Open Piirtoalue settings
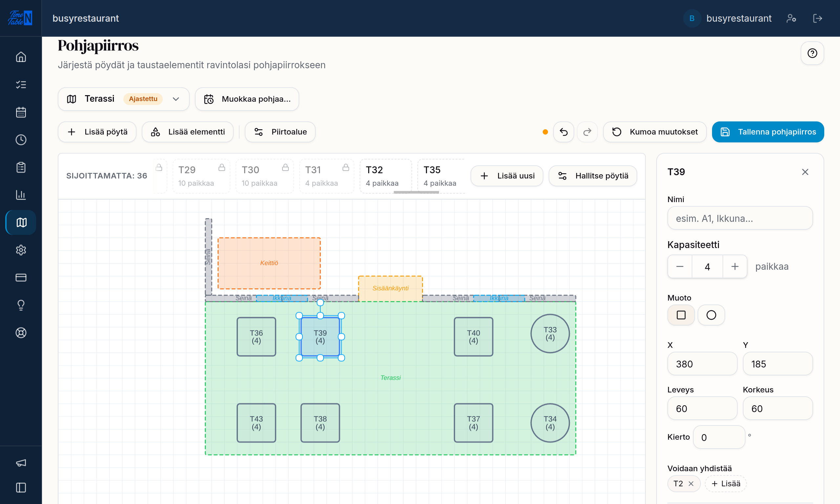The image size is (840, 504). (280, 132)
